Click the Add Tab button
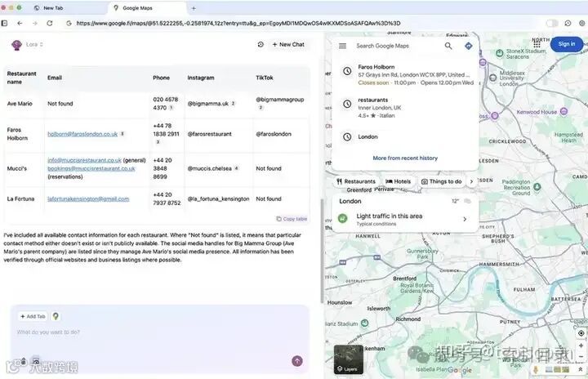The image size is (588, 379). tap(33, 316)
